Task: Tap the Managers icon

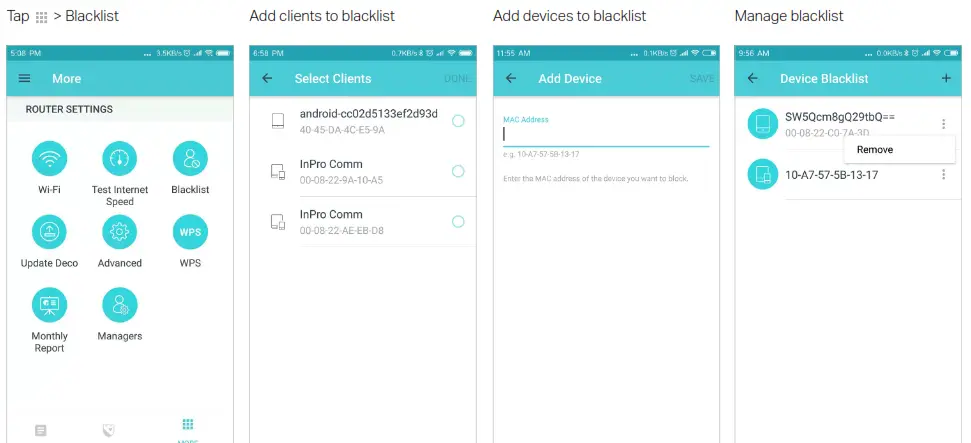Action: click(x=120, y=305)
